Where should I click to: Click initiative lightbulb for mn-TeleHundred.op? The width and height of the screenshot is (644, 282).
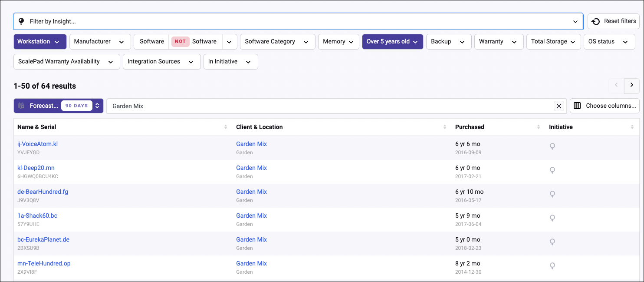552,266
